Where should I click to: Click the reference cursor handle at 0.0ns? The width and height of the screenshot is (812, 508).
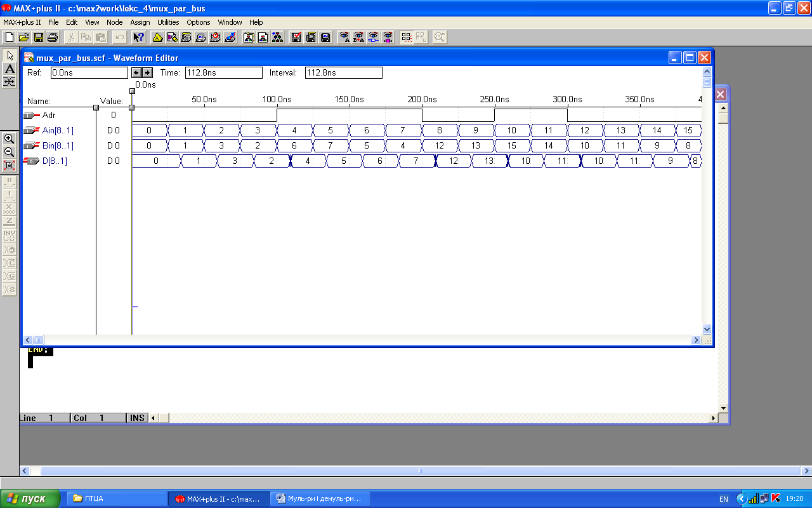pos(132,91)
